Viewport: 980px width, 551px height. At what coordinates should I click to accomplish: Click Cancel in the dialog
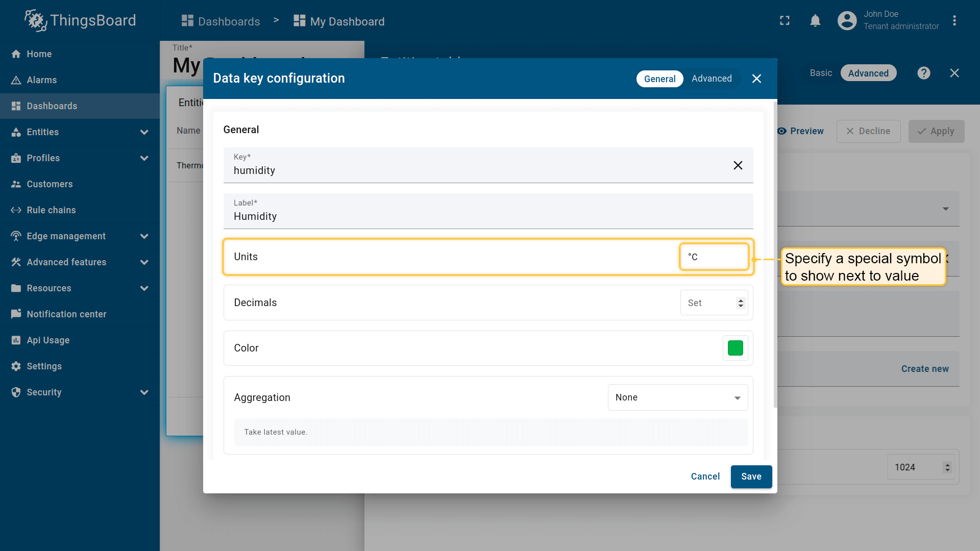point(705,477)
